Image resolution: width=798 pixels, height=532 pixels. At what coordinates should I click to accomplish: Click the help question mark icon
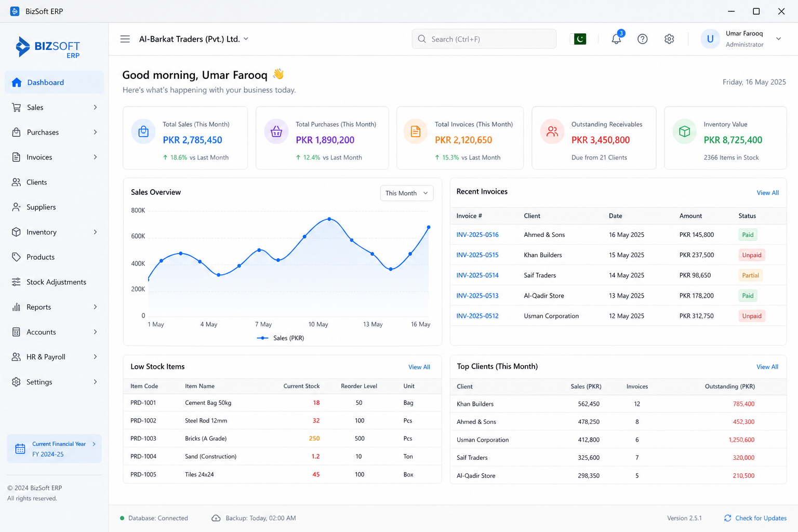[643, 39]
